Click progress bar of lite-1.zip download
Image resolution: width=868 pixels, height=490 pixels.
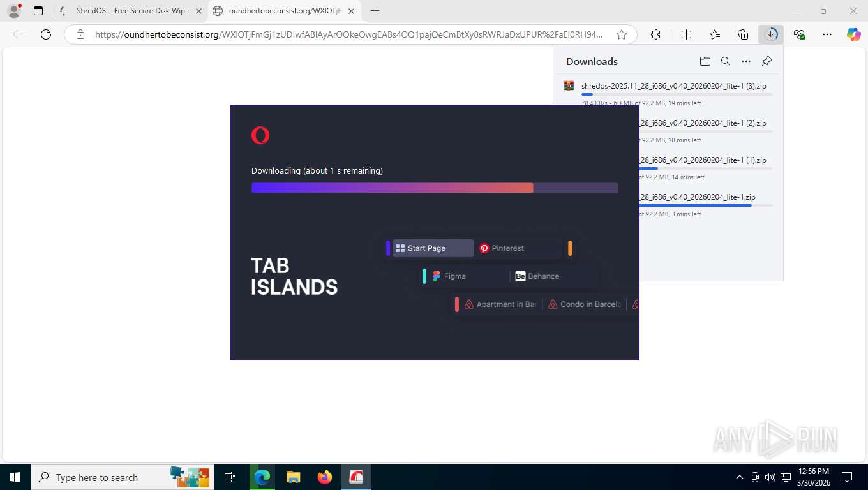[x=705, y=205]
